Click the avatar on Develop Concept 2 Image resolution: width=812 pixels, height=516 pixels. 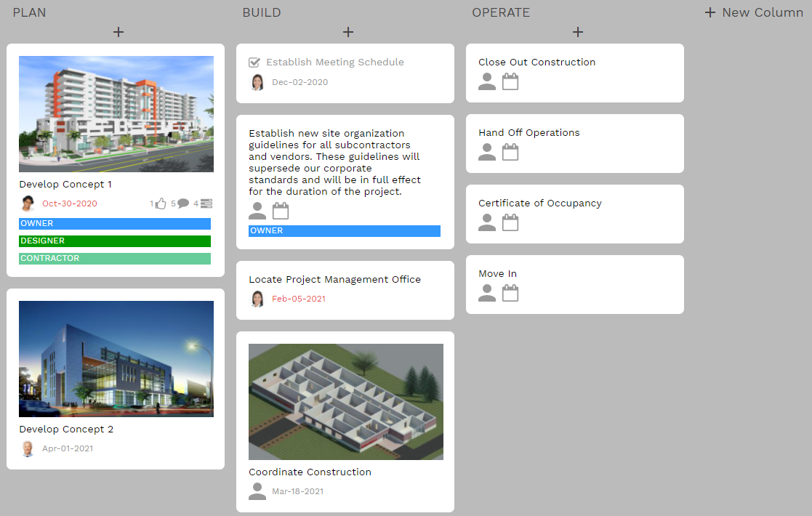27,448
